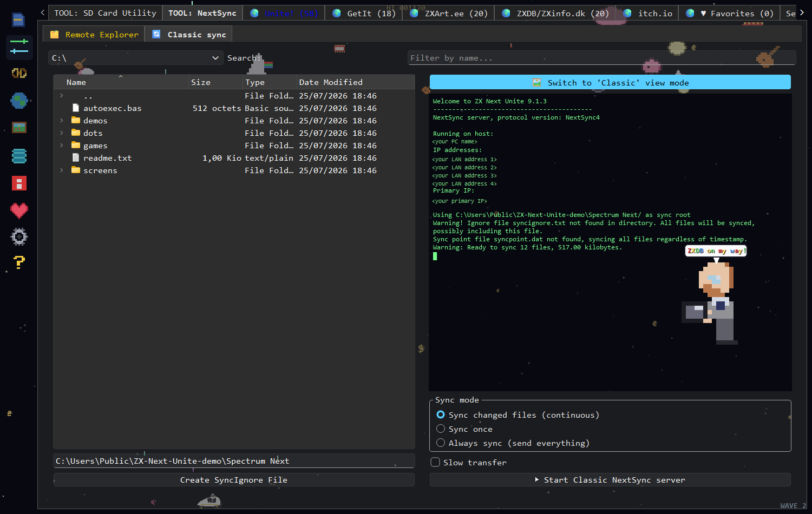The width and height of the screenshot is (812, 514).
Task: Open the itch.io tab
Action: 647,13
